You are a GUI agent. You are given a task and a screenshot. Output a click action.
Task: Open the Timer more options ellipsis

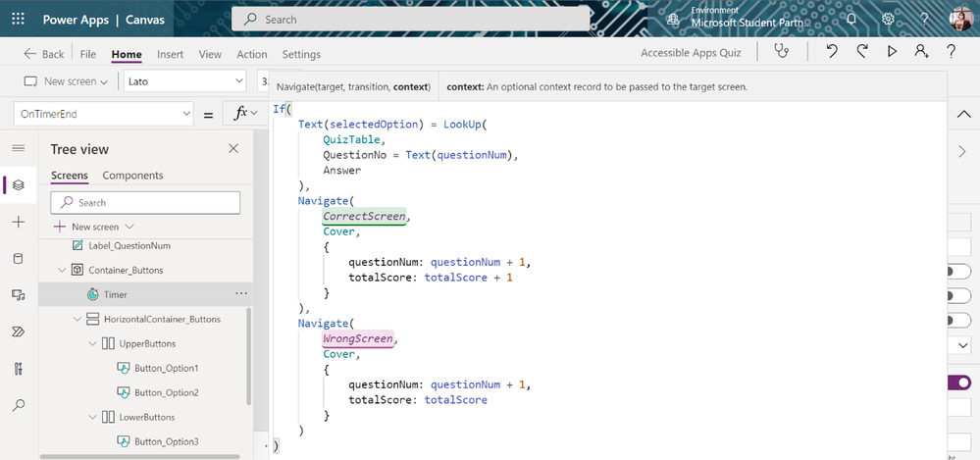(241, 293)
